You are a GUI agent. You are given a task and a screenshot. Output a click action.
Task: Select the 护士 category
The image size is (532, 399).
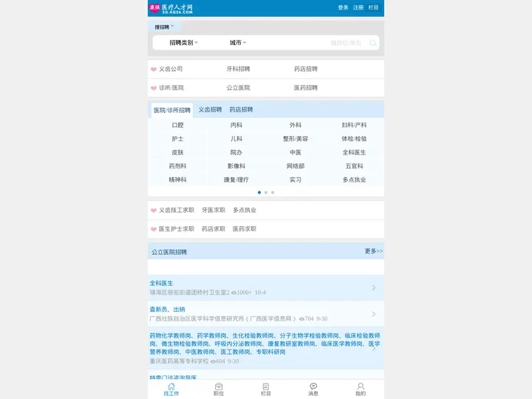177,139
